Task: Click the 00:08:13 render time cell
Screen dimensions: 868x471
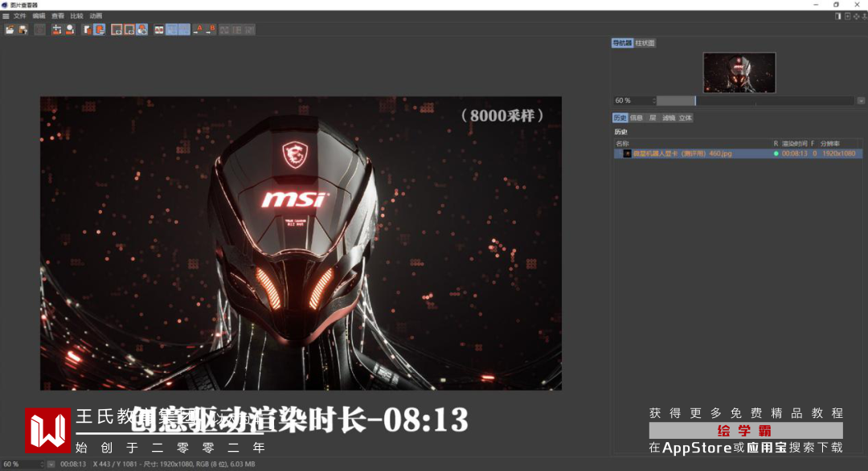Action: pyautogui.click(x=794, y=154)
